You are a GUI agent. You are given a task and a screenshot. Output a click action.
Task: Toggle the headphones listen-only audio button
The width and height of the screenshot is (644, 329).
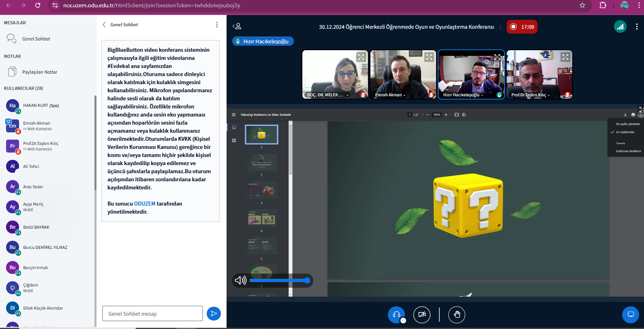(396, 314)
